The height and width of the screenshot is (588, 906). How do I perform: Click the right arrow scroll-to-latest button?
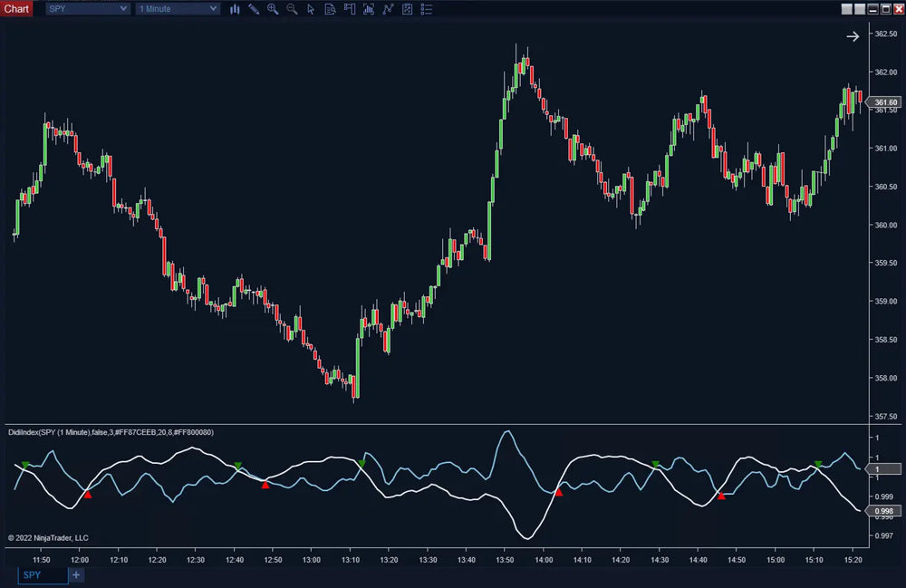(x=853, y=36)
